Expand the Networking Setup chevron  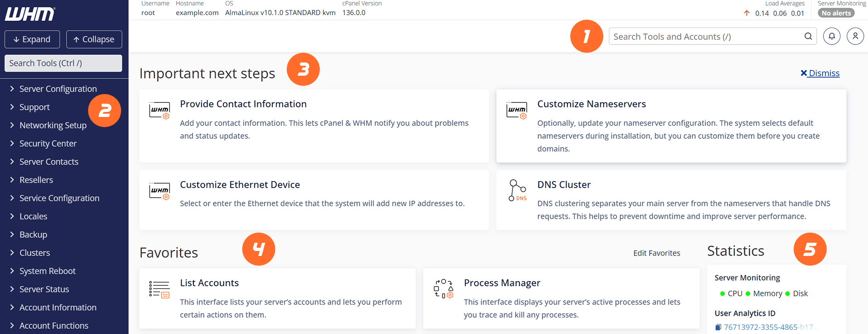point(12,125)
